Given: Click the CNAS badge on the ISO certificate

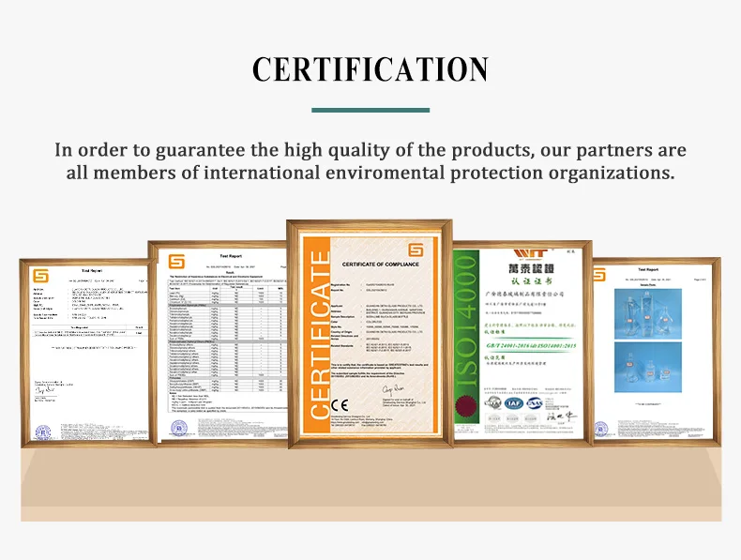Looking at the screenshot, I should tap(535, 403).
